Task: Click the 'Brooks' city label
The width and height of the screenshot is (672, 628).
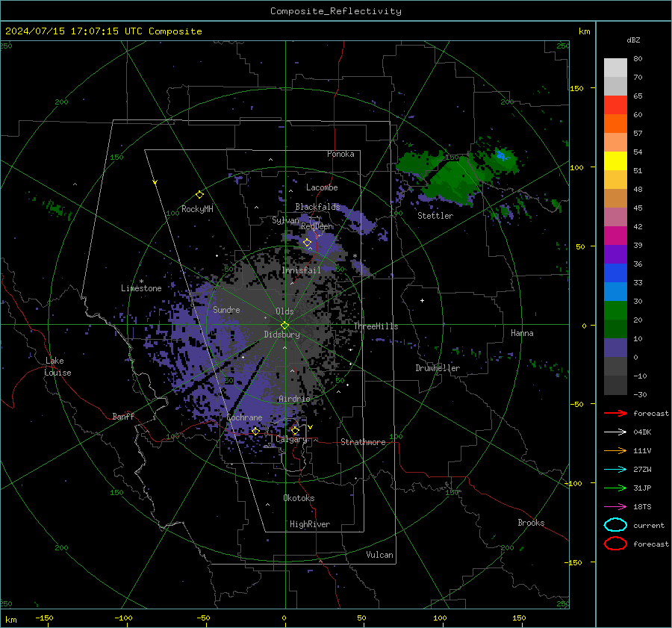Action: [x=531, y=523]
